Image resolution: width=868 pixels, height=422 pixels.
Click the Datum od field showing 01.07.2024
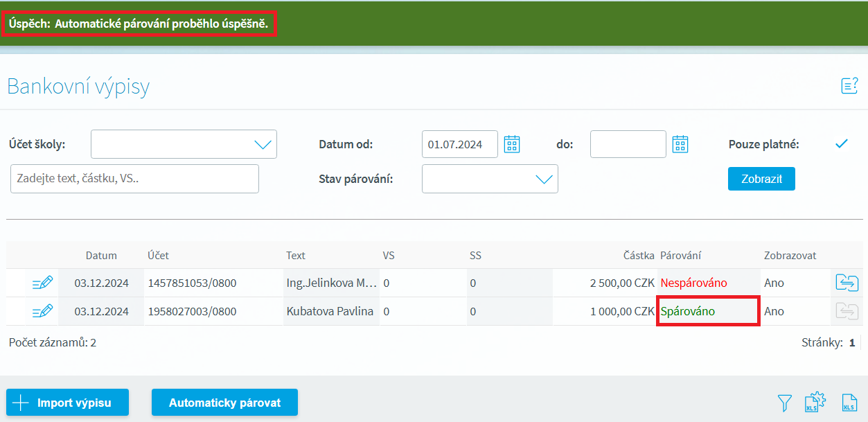tap(459, 144)
